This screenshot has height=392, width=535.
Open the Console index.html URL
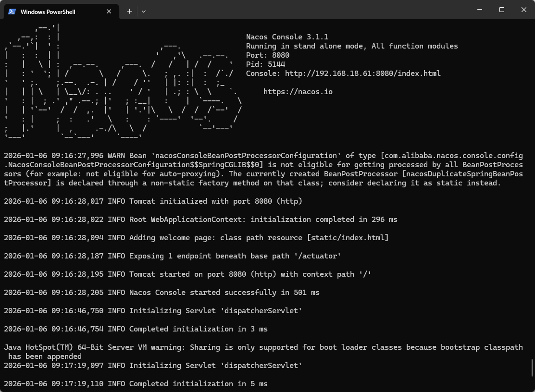click(x=362, y=73)
